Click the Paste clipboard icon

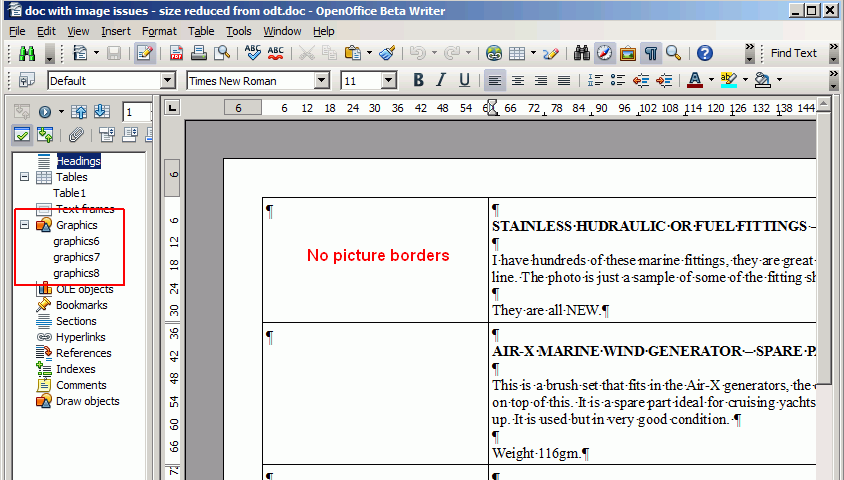pyautogui.click(x=353, y=53)
